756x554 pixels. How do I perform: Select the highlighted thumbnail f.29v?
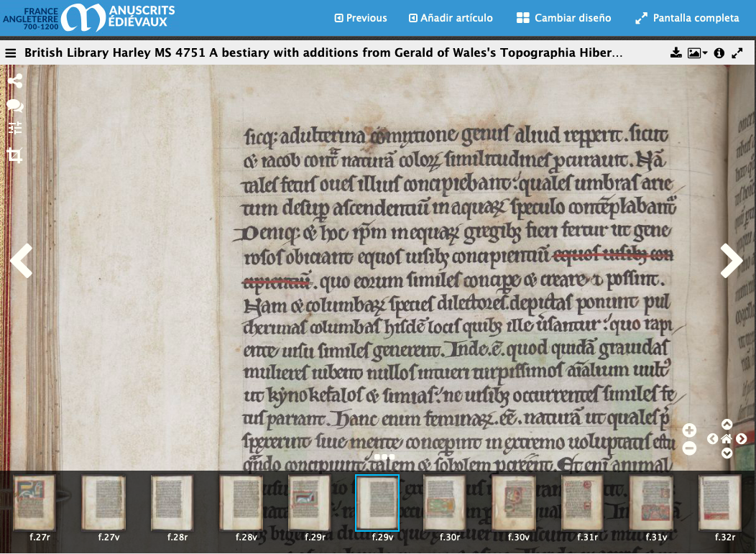[x=377, y=502]
